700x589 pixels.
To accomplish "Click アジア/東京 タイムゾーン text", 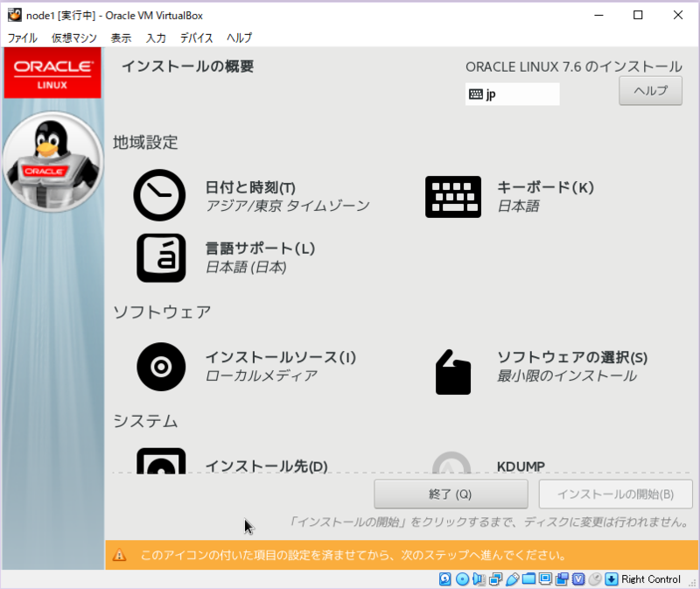I will pos(288,206).
